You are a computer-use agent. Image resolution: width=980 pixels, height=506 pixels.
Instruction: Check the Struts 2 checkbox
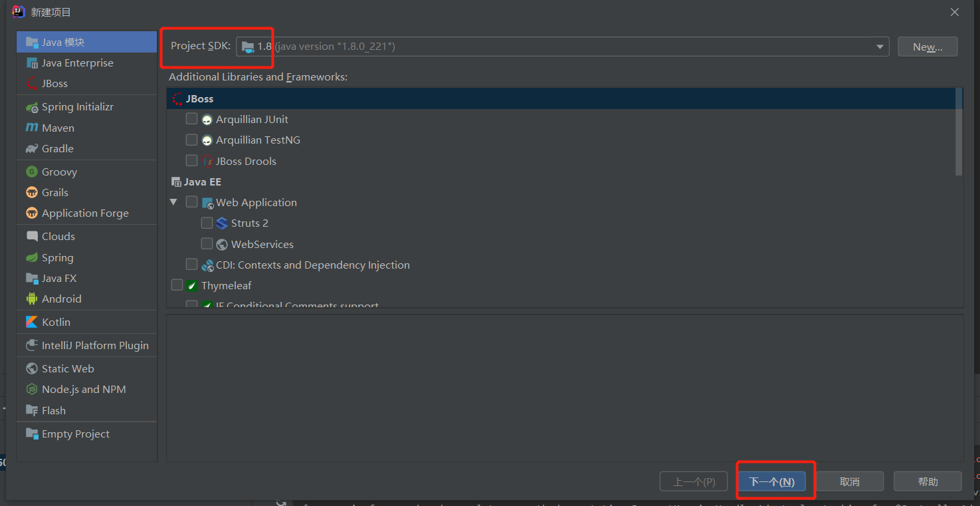tap(207, 223)
